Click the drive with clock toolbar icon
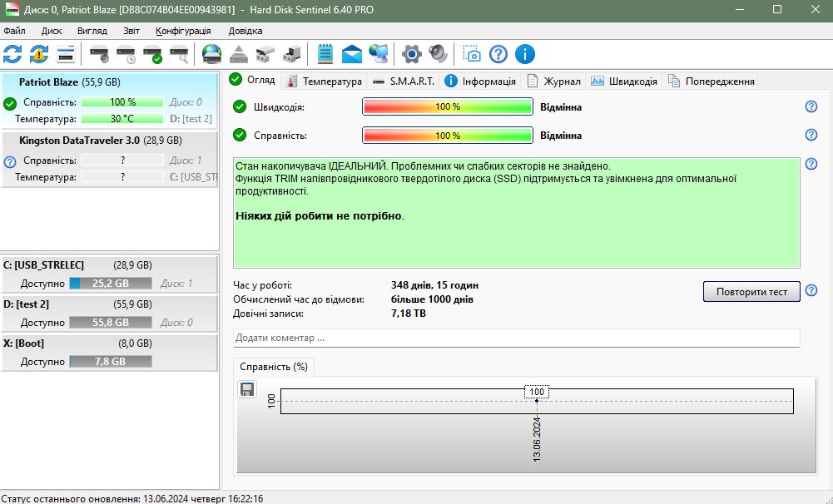The image size is (833, 504). [x=126, y=54]
